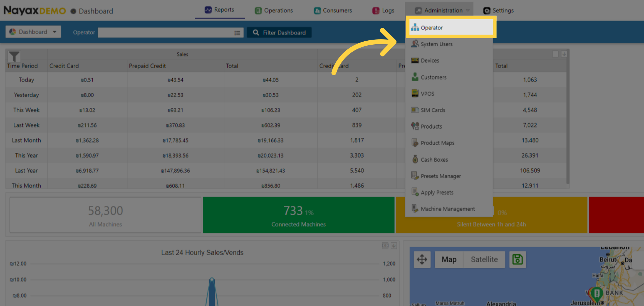The image size is (644, 306).
Task: Expand the Dashboard selector dropdown
Action: pyautogui.click(x=33, y=32)
